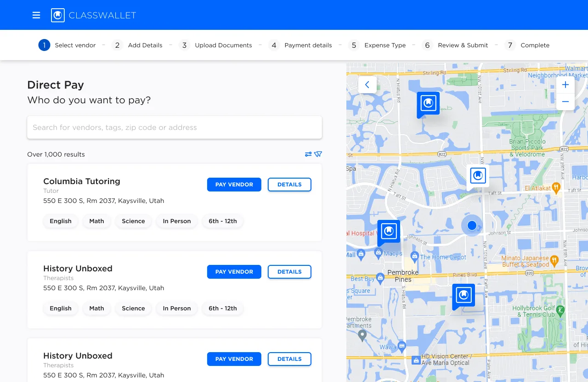Screen dimensions: 588x382
Task: Click the Best Buy map marker
Action: click(380, 277)
